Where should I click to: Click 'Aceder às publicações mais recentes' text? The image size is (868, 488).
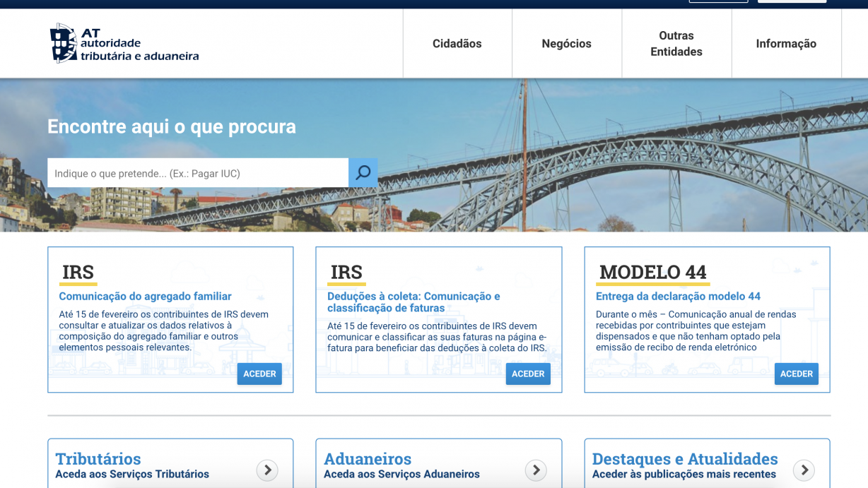click(684, 475)
